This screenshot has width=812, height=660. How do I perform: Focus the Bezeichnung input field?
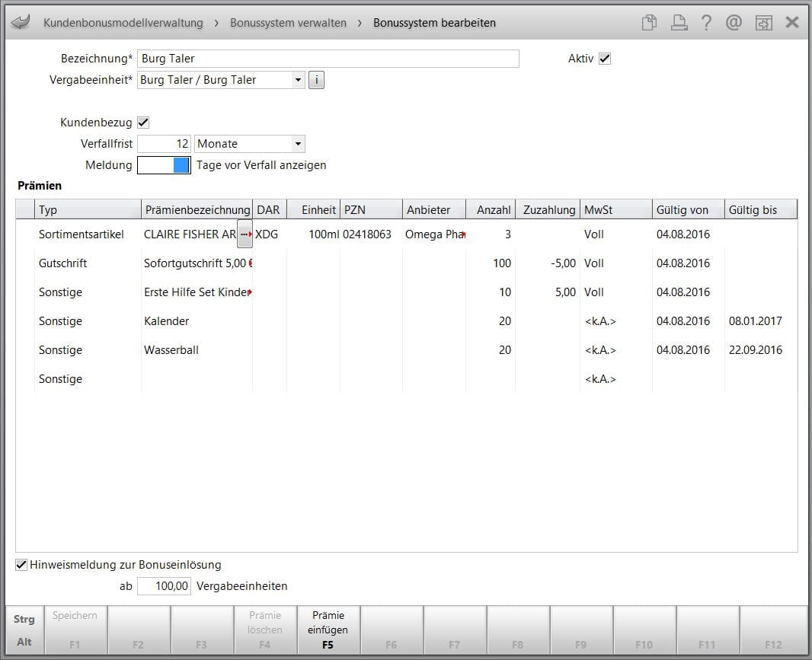pyautogui.click(x=328, y=59)
